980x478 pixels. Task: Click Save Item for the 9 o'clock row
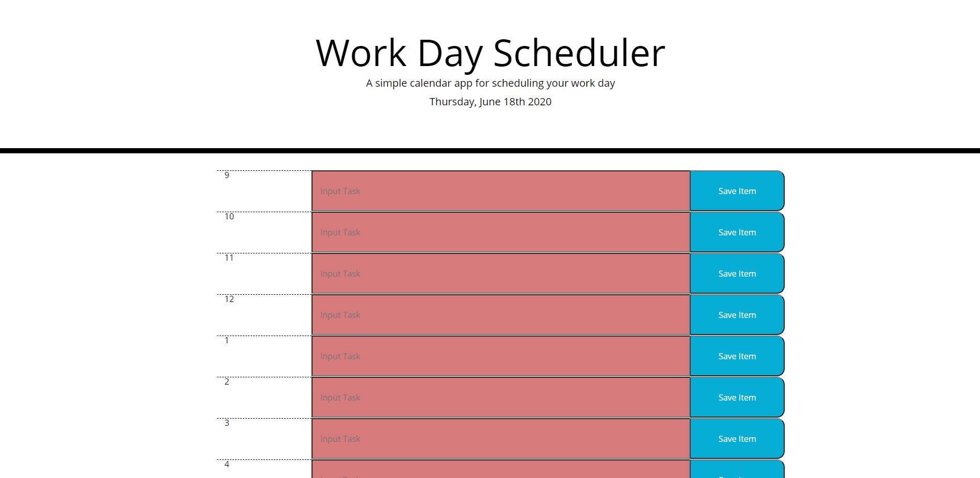point(737,190)
